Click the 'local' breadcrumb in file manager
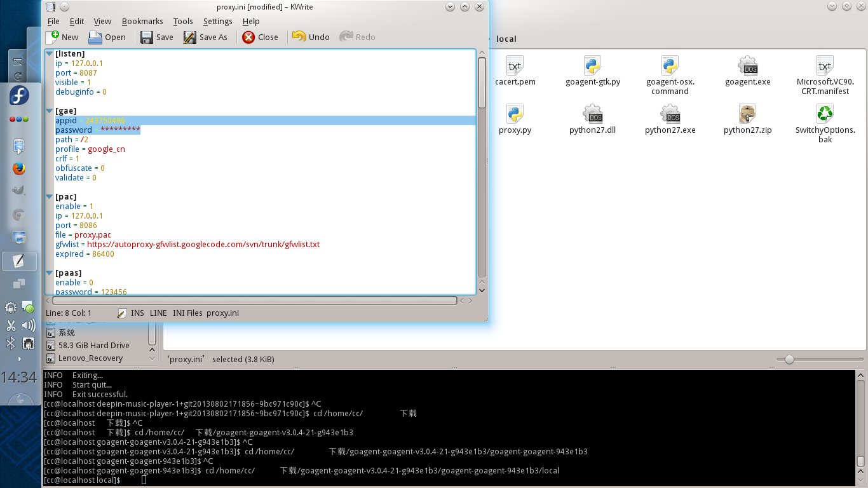The height and width of the screenshot is (488, 868). (506, 39)
